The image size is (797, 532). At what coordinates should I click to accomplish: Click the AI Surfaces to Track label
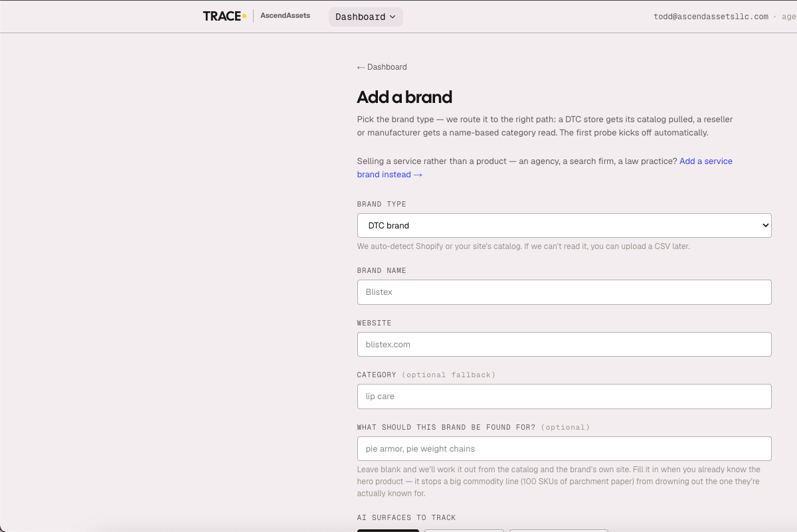pos(406,517)
